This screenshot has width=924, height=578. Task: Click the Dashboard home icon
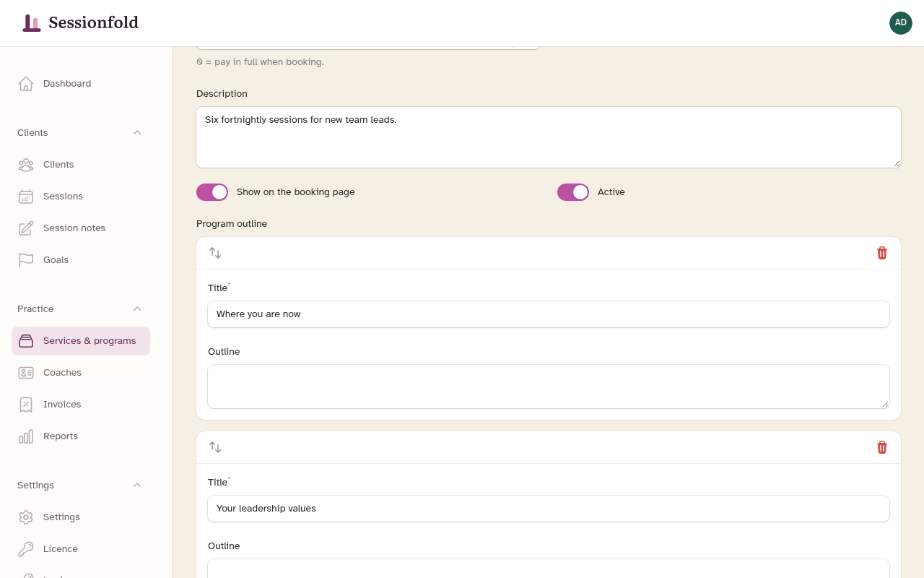(26, 84)
